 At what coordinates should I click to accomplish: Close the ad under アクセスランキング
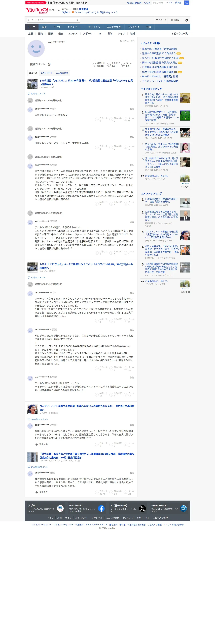click(x=189, y=187)
